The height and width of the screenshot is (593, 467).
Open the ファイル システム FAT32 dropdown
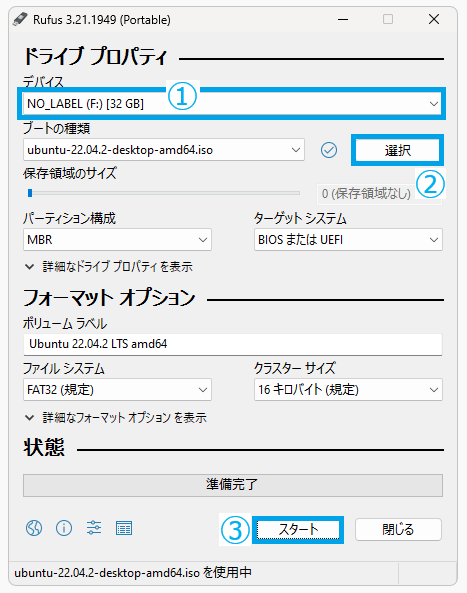pyautogui.click(x=117, y=390)
